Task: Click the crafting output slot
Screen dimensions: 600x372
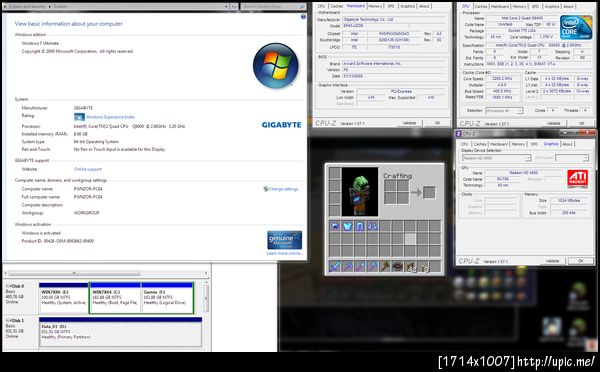Action: 429,192
